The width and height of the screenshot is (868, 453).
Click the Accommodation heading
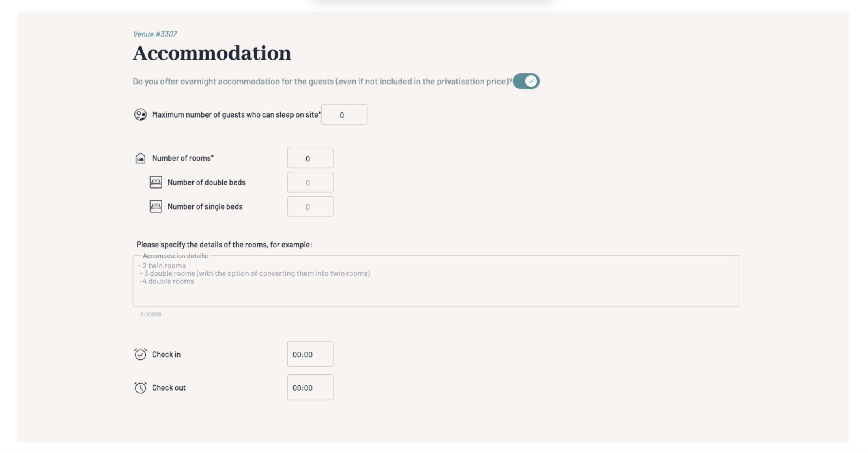212,53
